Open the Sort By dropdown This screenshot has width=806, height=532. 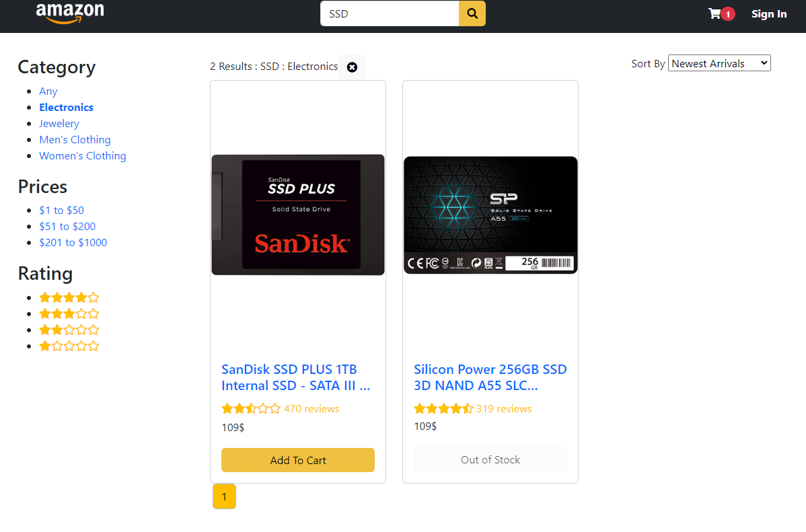click(719, 63)
